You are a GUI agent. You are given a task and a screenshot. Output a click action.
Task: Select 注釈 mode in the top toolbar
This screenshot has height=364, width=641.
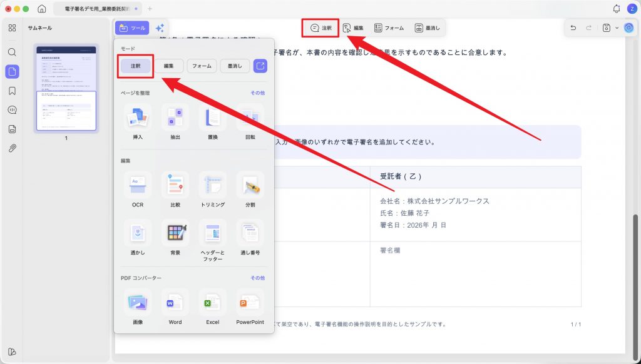click(x=321, y=28)
